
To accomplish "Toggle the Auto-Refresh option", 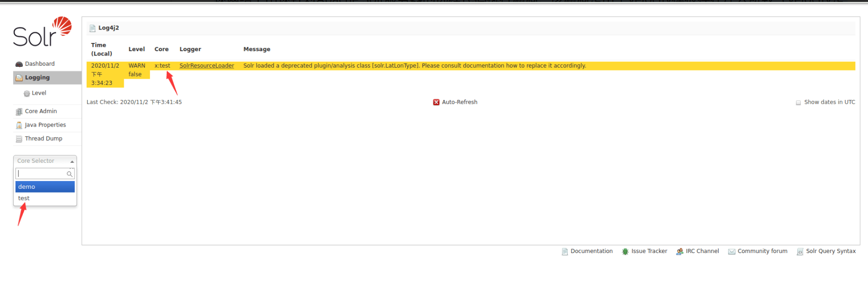I will tap(455, 102).
